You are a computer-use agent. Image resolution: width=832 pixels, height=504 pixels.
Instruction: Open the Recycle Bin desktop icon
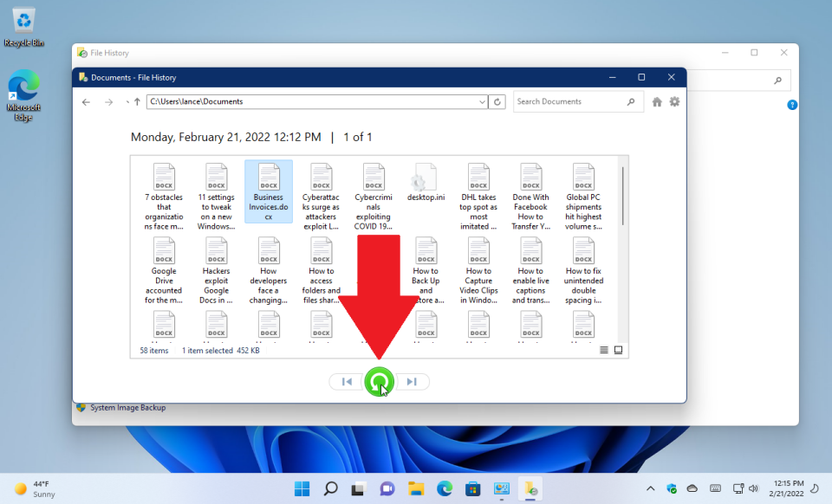point(23,27)
